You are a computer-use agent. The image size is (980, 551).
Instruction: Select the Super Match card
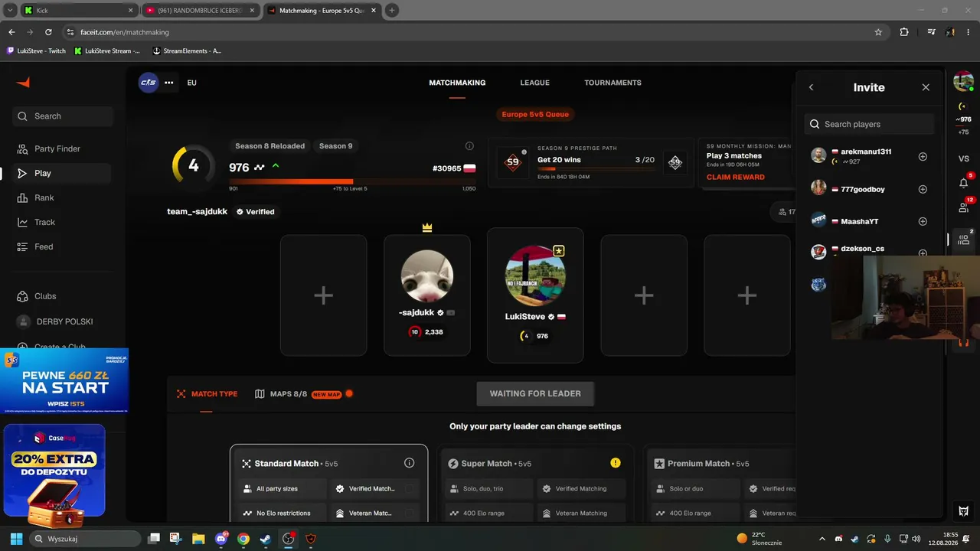coord(535,483)
